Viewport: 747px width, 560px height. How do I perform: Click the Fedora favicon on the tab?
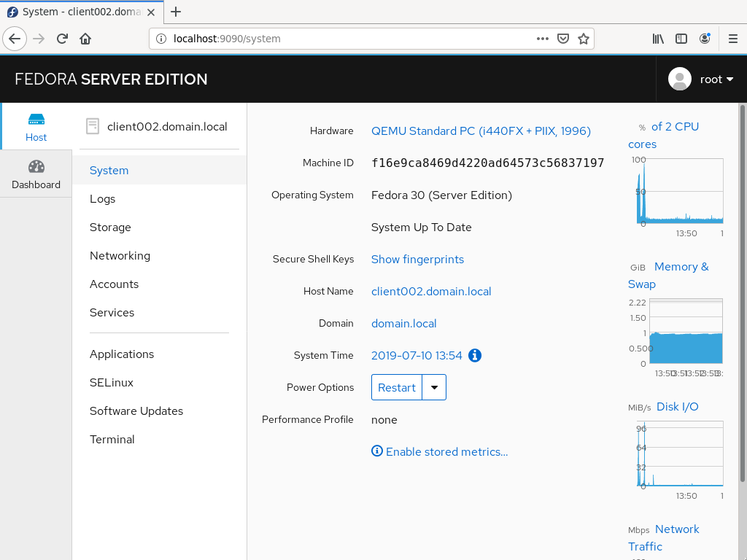pyautogui.click(x=13, y=12)
